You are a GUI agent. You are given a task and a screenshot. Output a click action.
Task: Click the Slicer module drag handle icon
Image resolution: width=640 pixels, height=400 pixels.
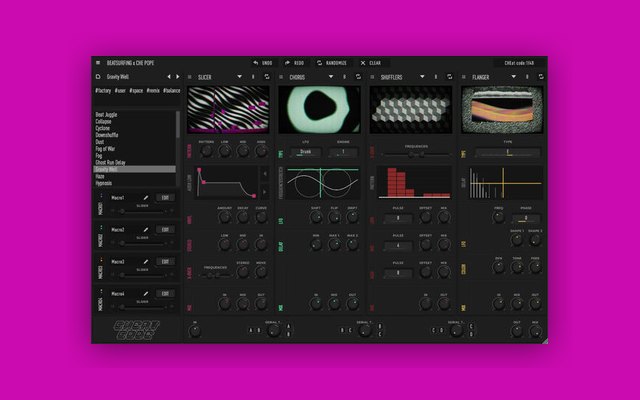click(x=189, y=77)
